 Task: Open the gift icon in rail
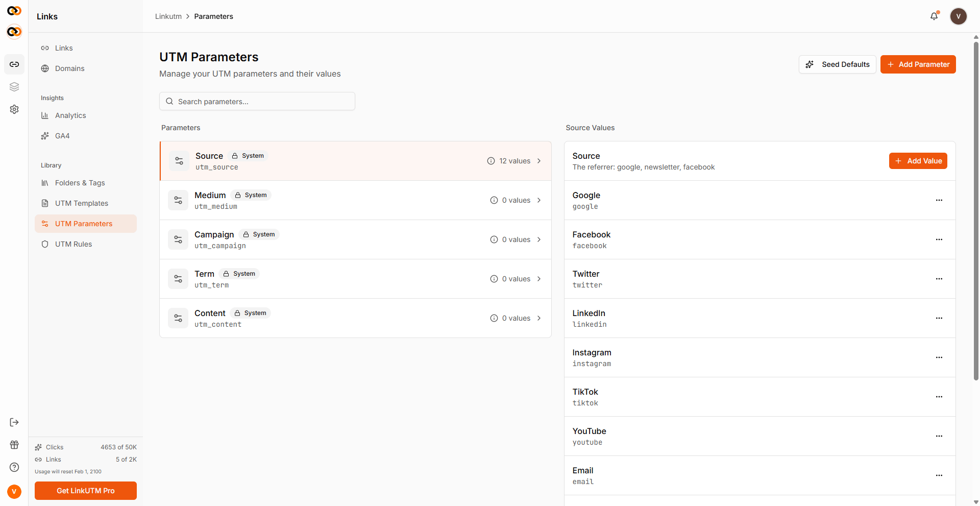(14, 445)
